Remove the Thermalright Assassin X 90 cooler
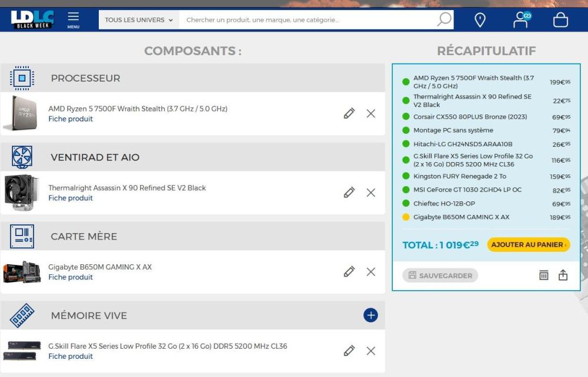This screenshot has width=588, height=377. click(x=371, y=193)
